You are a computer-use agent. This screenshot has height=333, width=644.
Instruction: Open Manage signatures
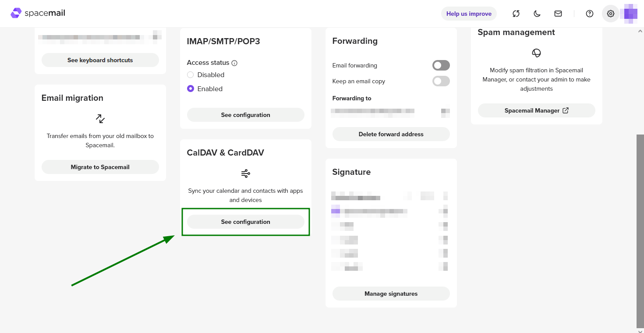pos(391,294)
